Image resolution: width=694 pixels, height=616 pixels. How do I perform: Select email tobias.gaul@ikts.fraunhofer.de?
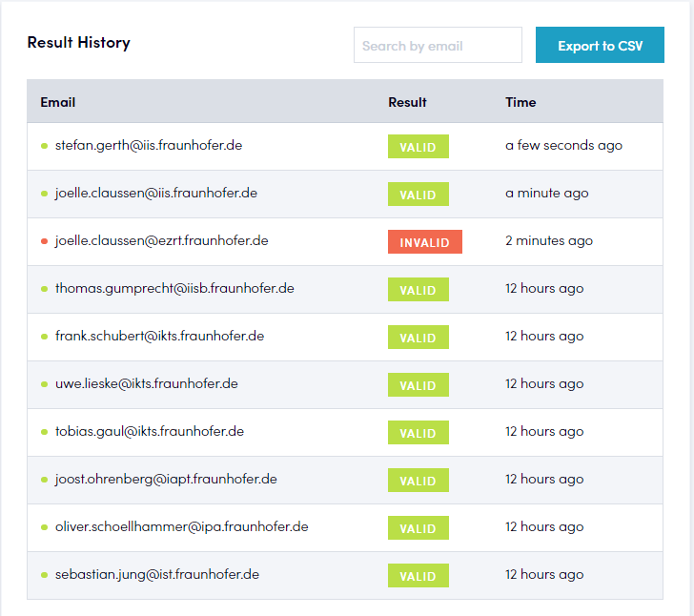(150, 431)
